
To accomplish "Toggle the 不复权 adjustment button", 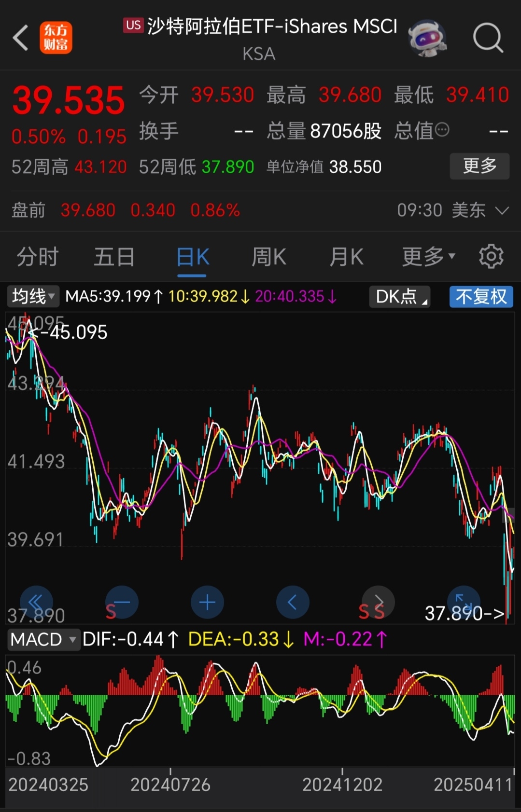I will (481, 296).
